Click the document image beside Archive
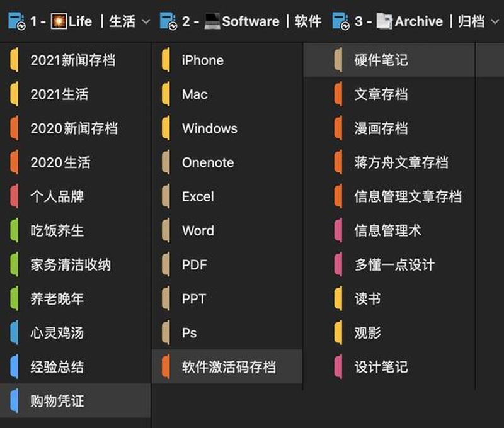The image size is (504, 428). point(385,21)
